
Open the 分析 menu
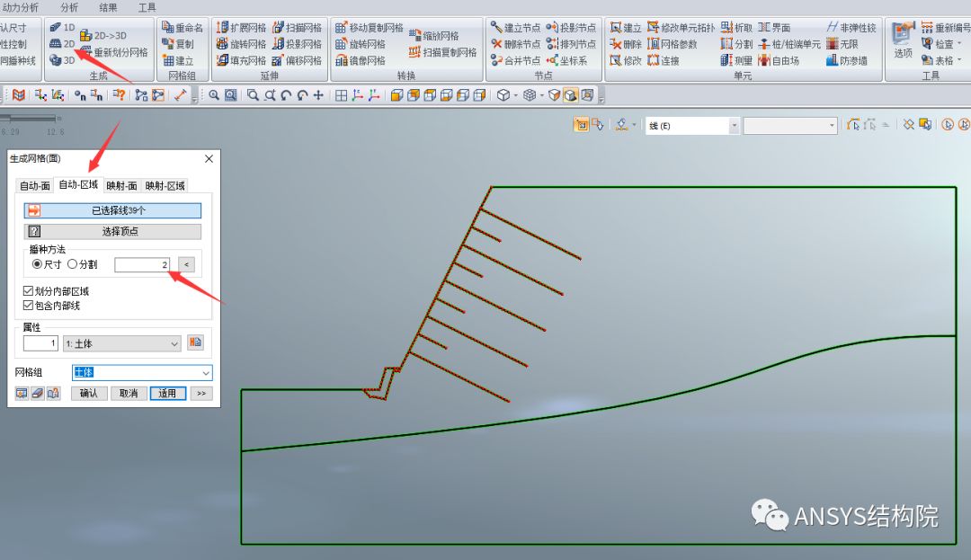coord(69,7)
